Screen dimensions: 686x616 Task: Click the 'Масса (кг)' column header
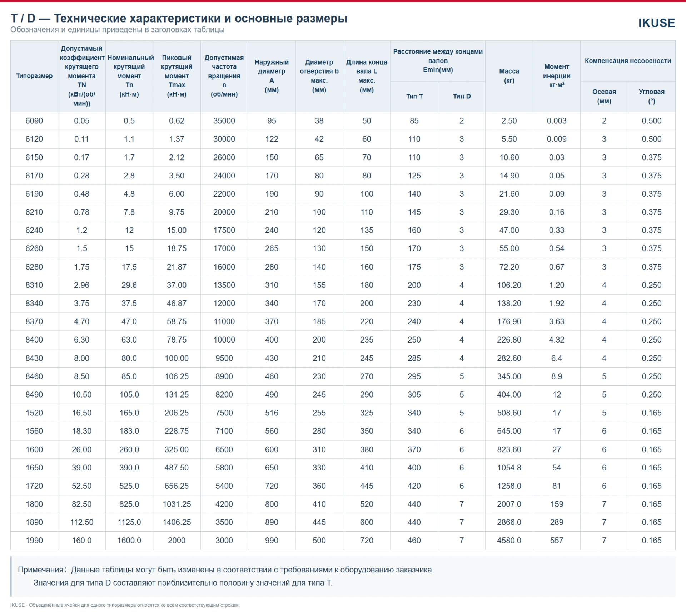click(509, 76)
